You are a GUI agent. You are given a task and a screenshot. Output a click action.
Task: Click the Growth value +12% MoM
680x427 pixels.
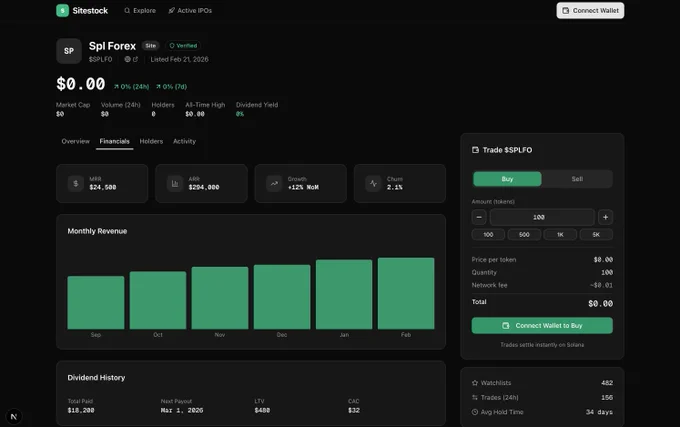(303, 187)
